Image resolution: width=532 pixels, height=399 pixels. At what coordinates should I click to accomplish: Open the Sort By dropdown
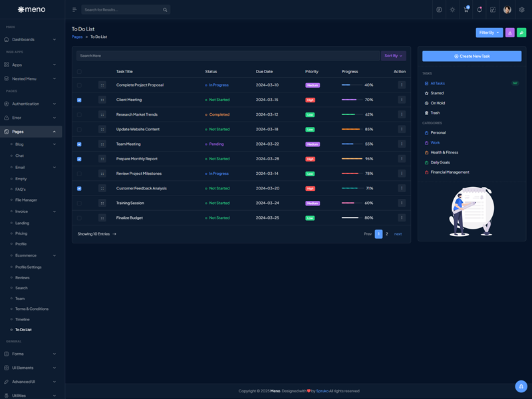[x=393, y=56]
